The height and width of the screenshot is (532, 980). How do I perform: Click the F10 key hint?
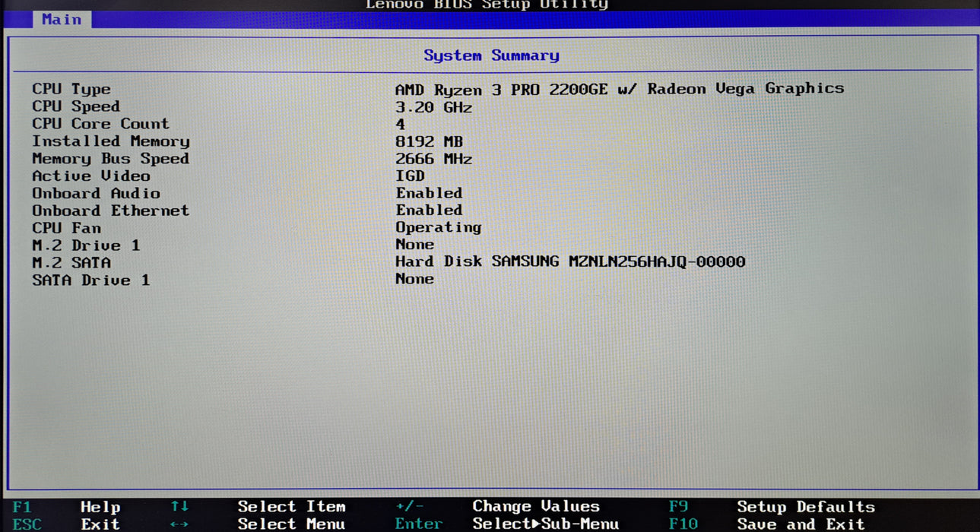pyautogui.click(x=683, y=524)
